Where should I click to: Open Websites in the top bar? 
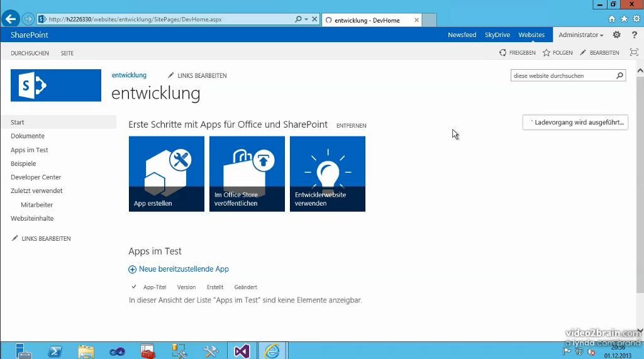tap(531, 35)
